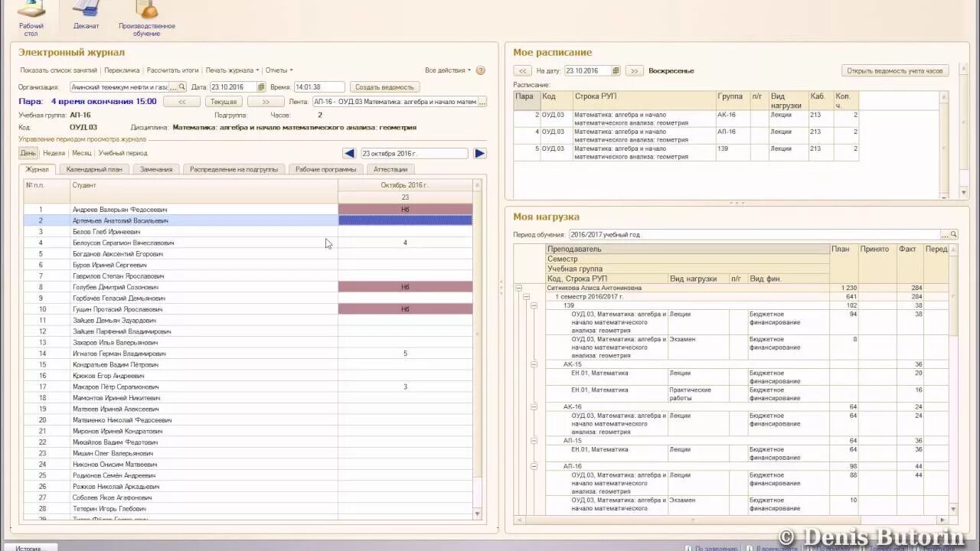Click the Моя нагрузка table vertical scrollbar
This screenshot has width=980, height=551.
pos(953,379)
